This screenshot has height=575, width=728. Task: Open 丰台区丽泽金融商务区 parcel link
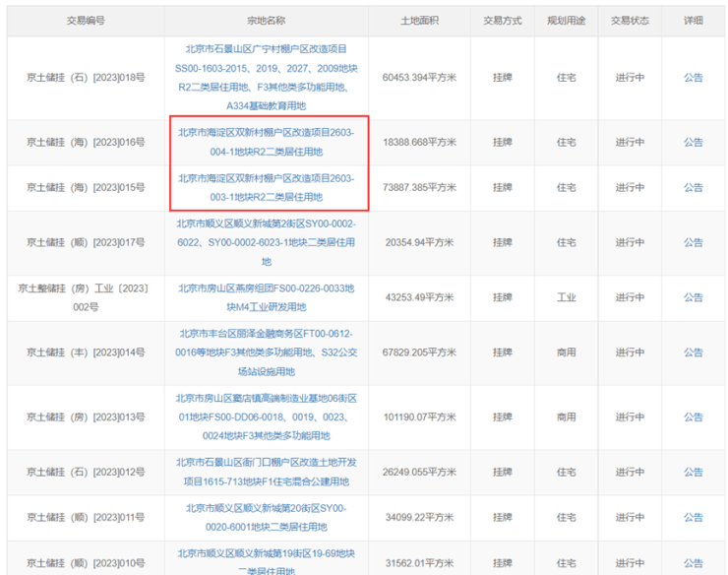267,352
